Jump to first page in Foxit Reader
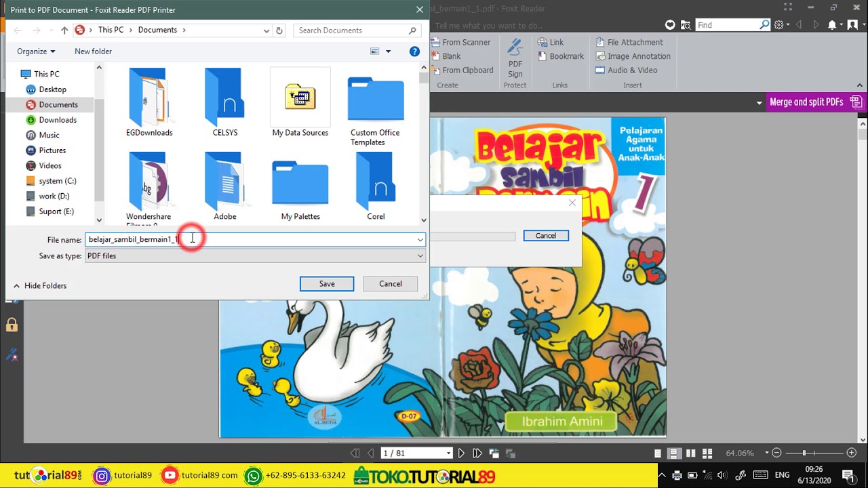 [x=355, y=453]
